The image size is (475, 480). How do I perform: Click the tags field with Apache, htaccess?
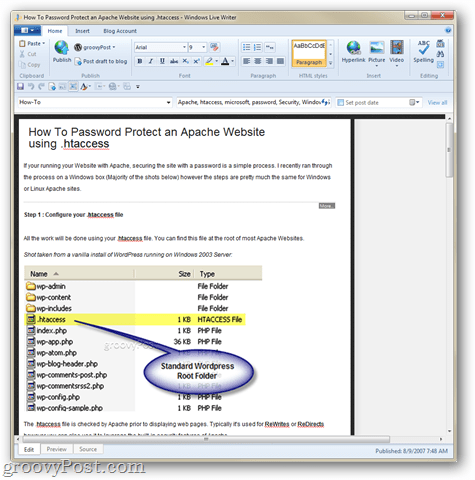coord(253,102)
